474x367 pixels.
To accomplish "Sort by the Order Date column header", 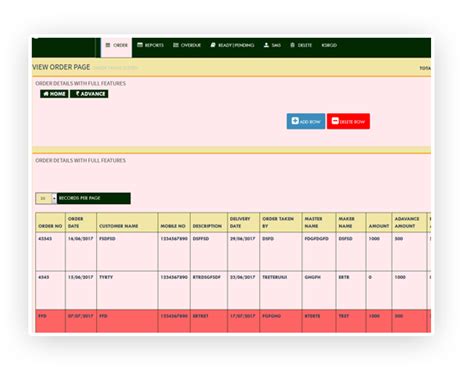I will [81, 222].
